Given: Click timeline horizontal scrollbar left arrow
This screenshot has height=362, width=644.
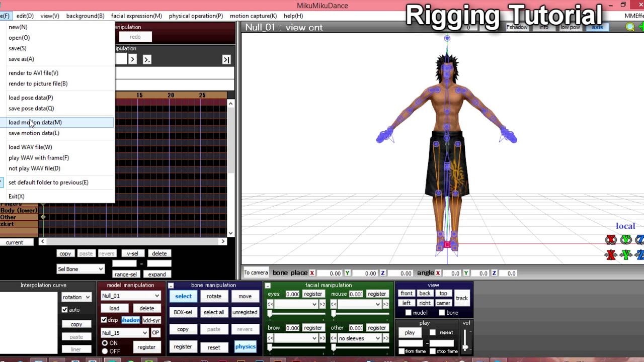Looking at the screenshot, I should point(42,242).
